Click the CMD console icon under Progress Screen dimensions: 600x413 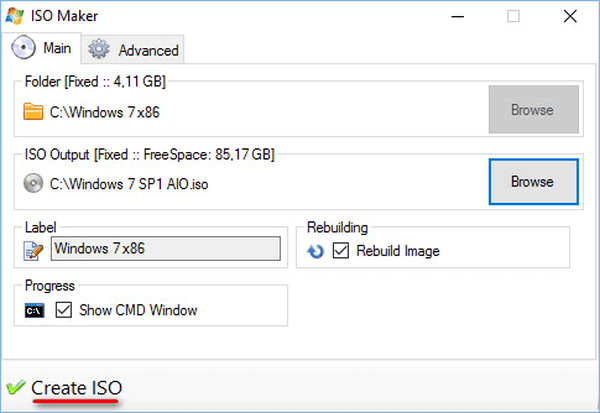[35, 310]
